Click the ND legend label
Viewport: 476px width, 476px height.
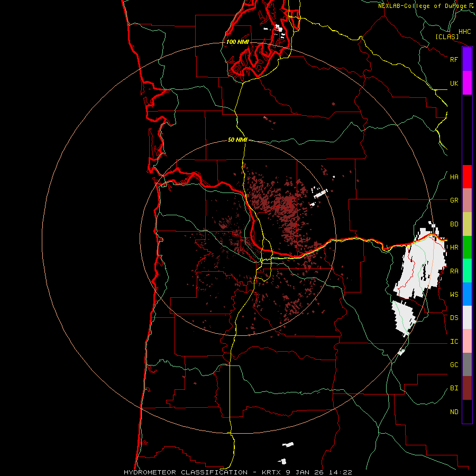pyautogui.click(x=454, y=412)
